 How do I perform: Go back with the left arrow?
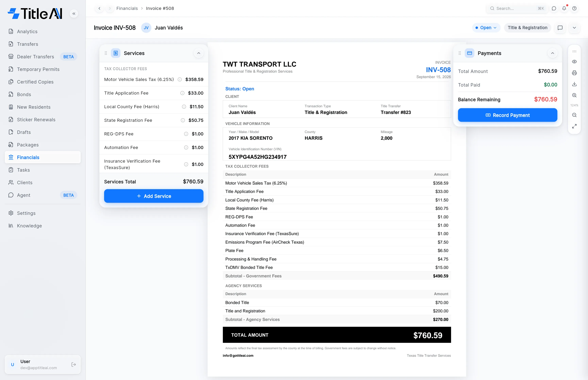click(99, 8)
